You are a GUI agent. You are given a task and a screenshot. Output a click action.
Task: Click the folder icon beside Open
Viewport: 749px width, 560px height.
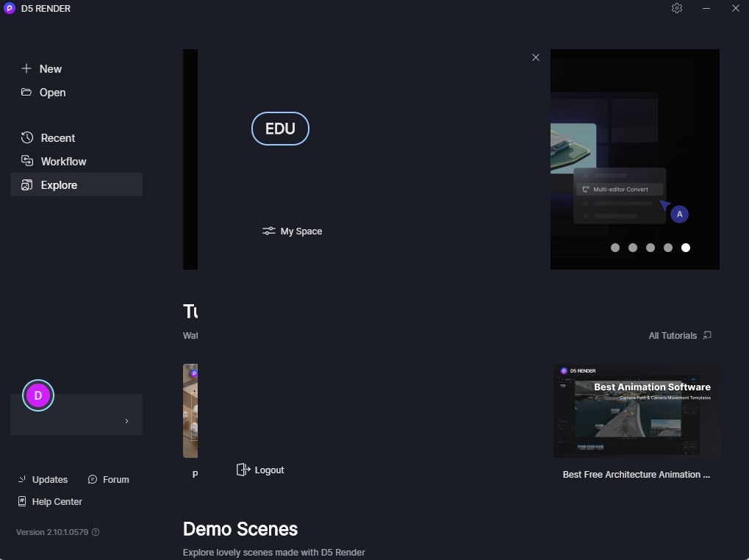[26, 92]
